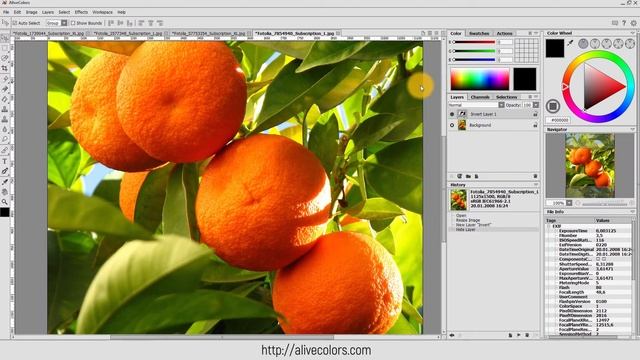
Task: Click the Navigator zoom slider
Action: (x=604, y=203)
